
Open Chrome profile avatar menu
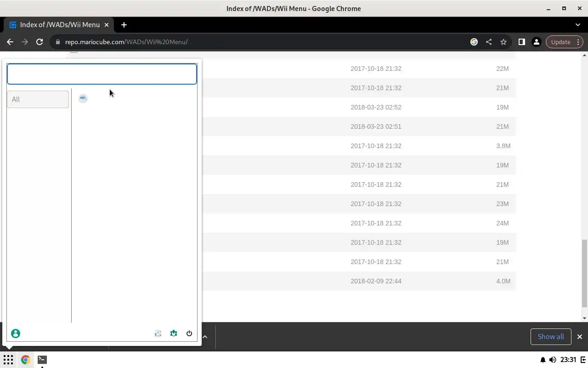536,42
